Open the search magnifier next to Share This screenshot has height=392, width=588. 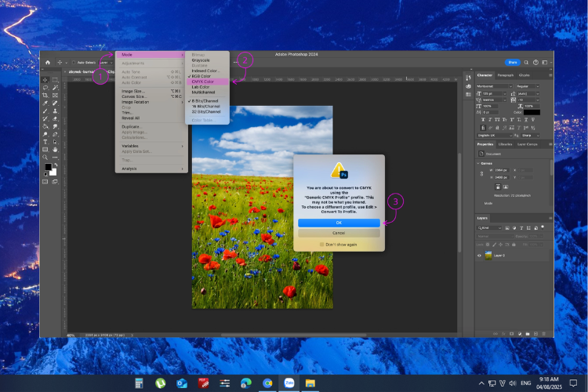[x=526, y=62]
